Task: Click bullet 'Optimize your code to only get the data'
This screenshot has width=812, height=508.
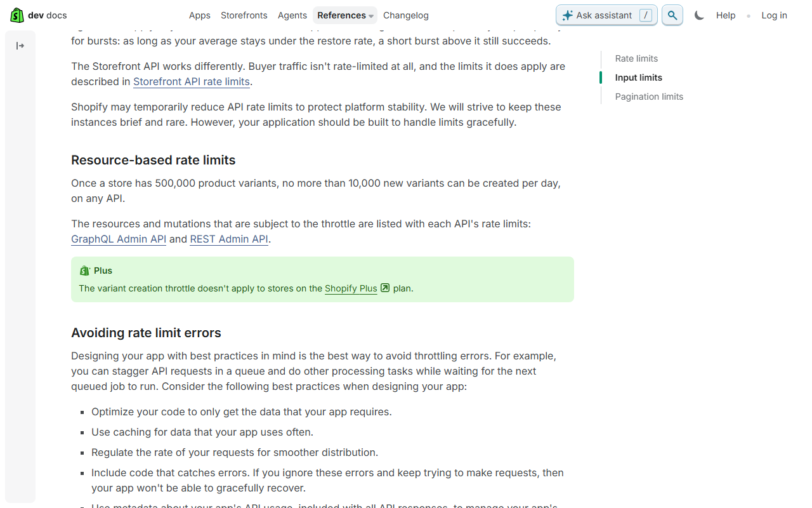Action: click(242, 411)
